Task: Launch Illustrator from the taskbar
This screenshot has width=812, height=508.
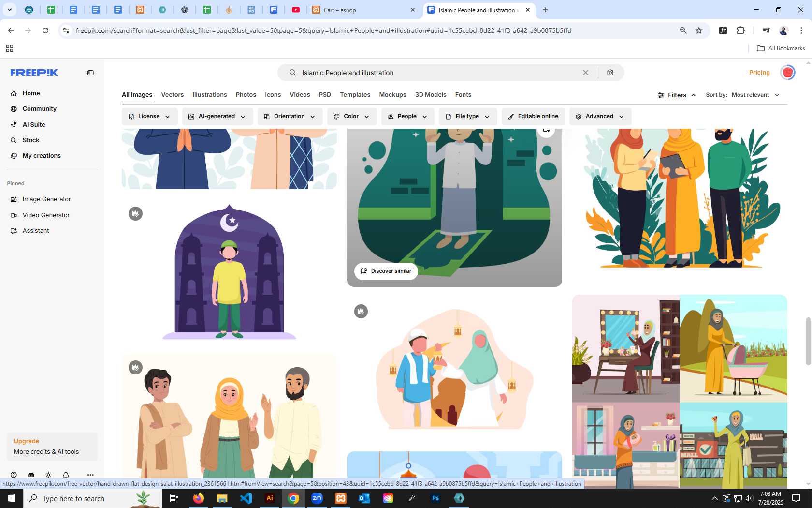Action: coord(270,498)
